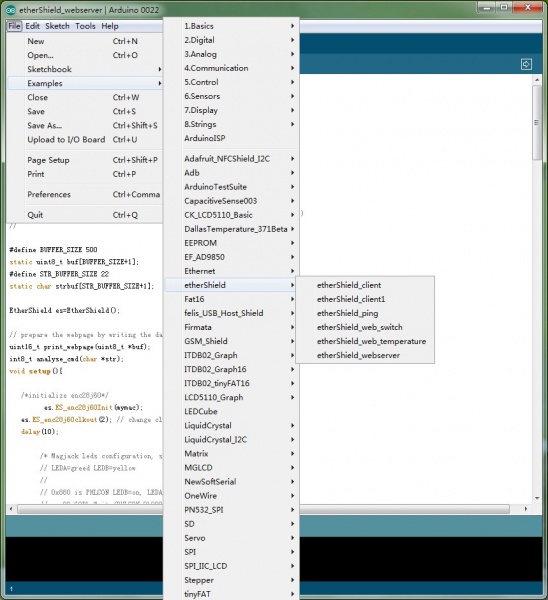Image resolution: width=548 pixels, height=600 pixels.
Task: Expand the 2.Digital examples submenu
Action: coord(232,40)
